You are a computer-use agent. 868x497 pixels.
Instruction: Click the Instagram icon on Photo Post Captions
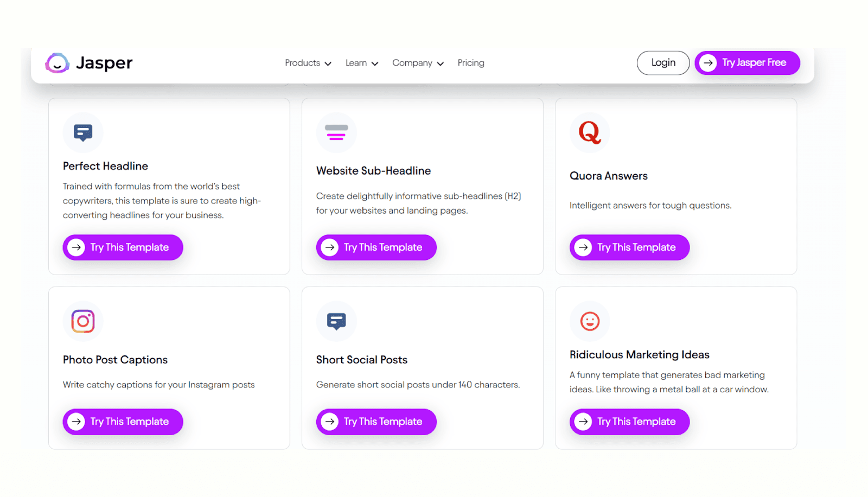83,321
